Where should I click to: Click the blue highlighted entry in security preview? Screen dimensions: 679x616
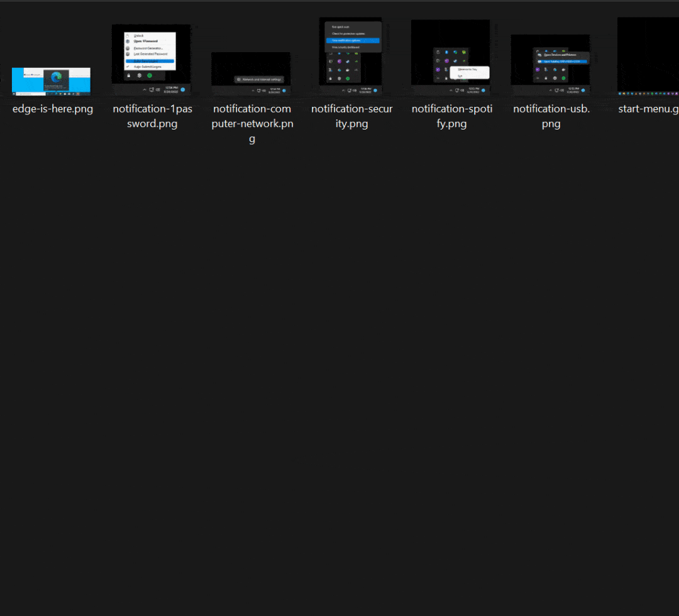click(353, 40)
